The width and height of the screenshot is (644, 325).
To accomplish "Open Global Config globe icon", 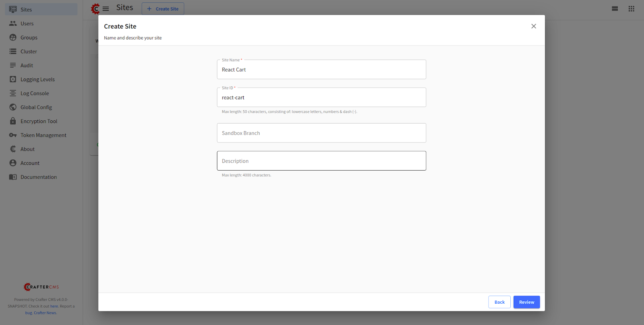I will [13, 107].
